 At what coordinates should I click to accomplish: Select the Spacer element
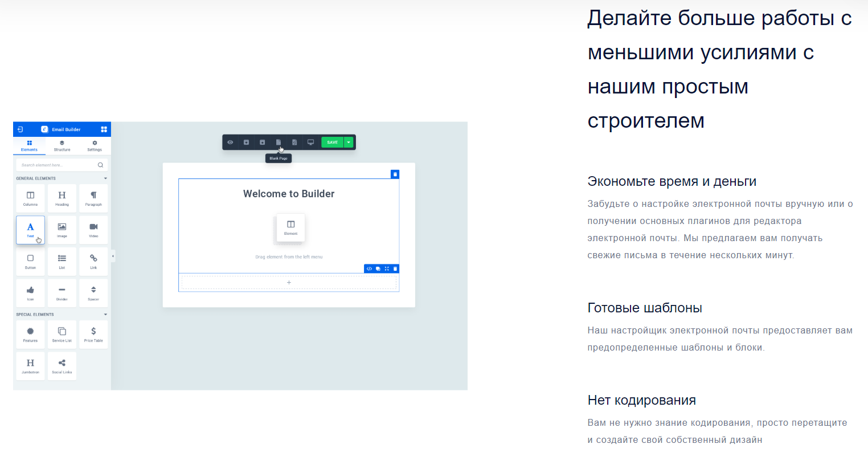click(x=93, y=293)
